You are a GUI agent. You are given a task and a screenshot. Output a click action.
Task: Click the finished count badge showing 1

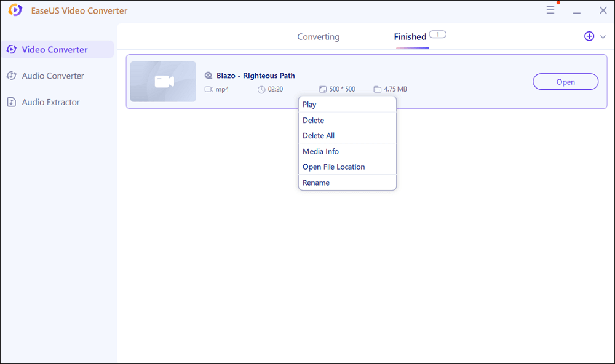click(x=438, y=34)
